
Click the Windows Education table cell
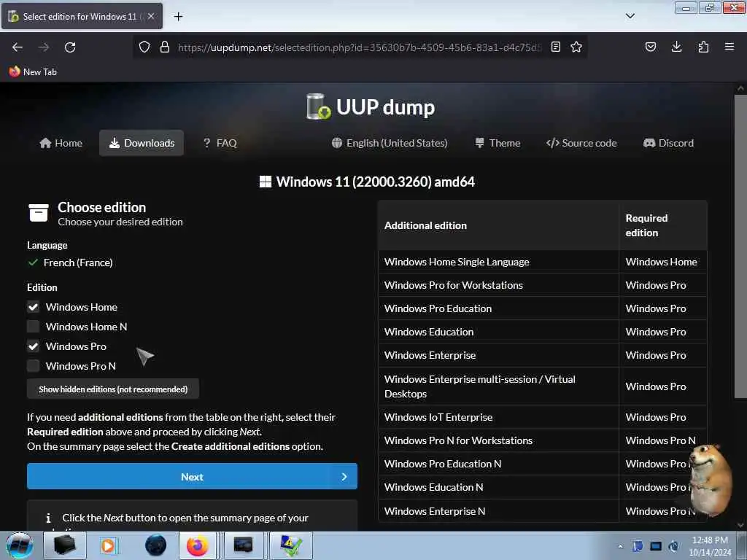coord(498,332)
